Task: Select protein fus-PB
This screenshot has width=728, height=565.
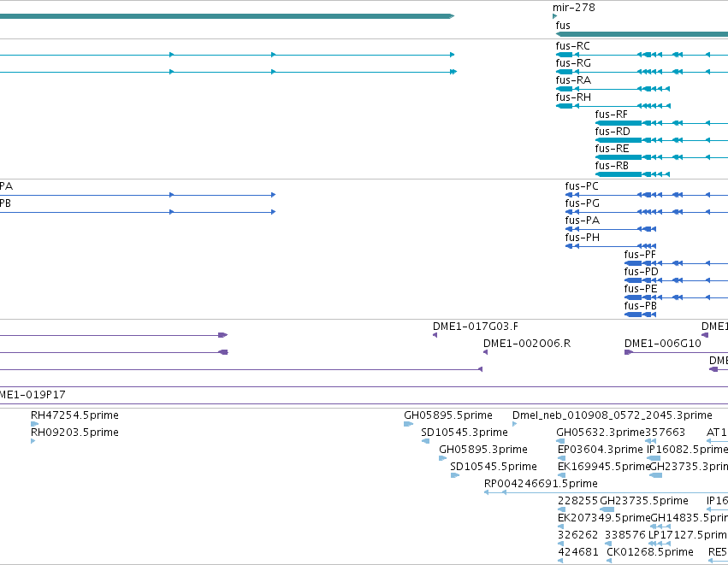Action: 640,306
